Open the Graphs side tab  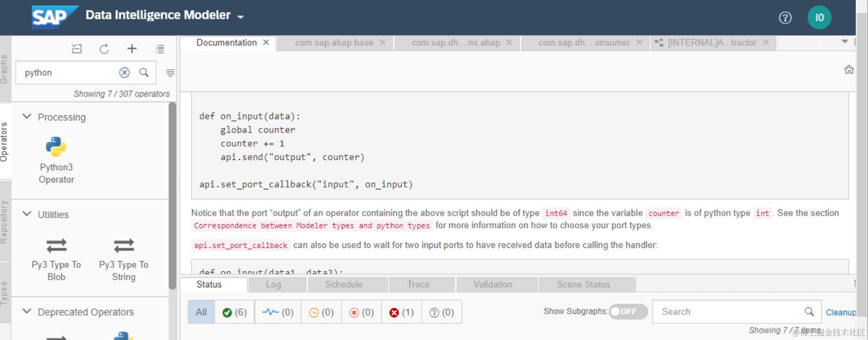(5, 69)
